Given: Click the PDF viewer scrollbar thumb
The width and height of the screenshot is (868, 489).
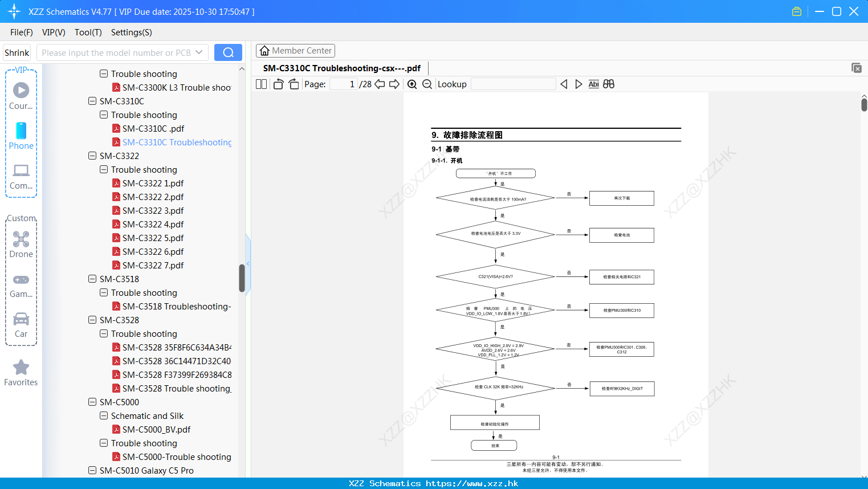Looking at the screenshot, I should tap(864, 104).
